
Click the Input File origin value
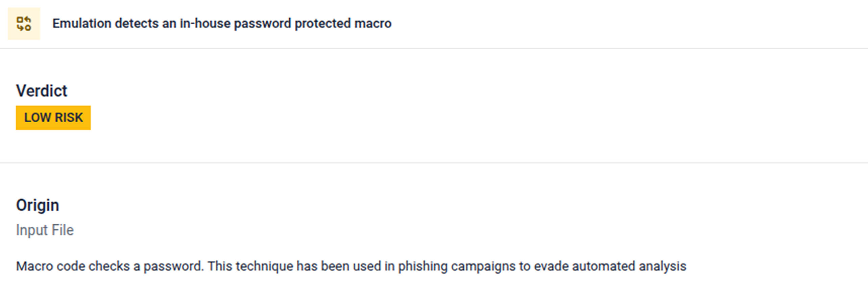pyautogui.click(x=45, y=230)
